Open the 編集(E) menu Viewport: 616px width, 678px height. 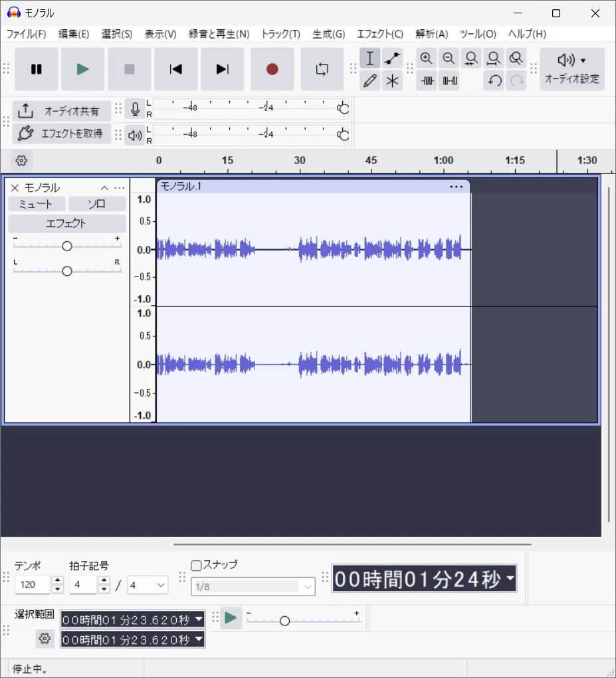[x=74, y=34]
